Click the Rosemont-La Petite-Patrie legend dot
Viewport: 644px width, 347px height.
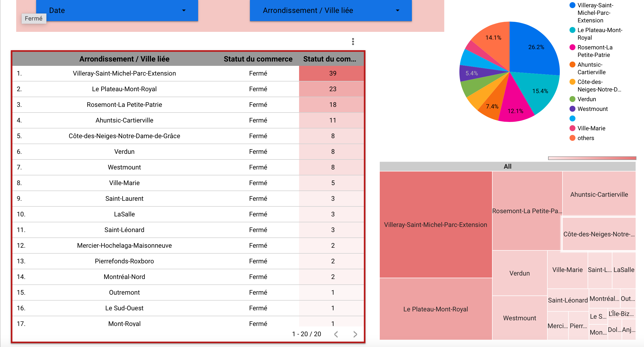[x=572, y=47]
